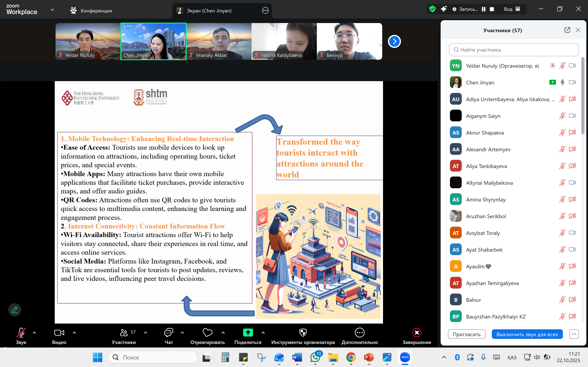588x367 pixels.
Task: Expand share options arrow next to Поделиться
Action: click(x=263, y=333)
